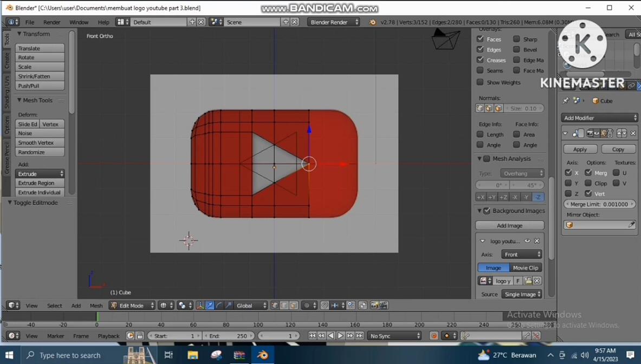Image resolution: width=641 pixels, height=364 pixels.
Task: Open the Render menu
Action: click(51, 22)
